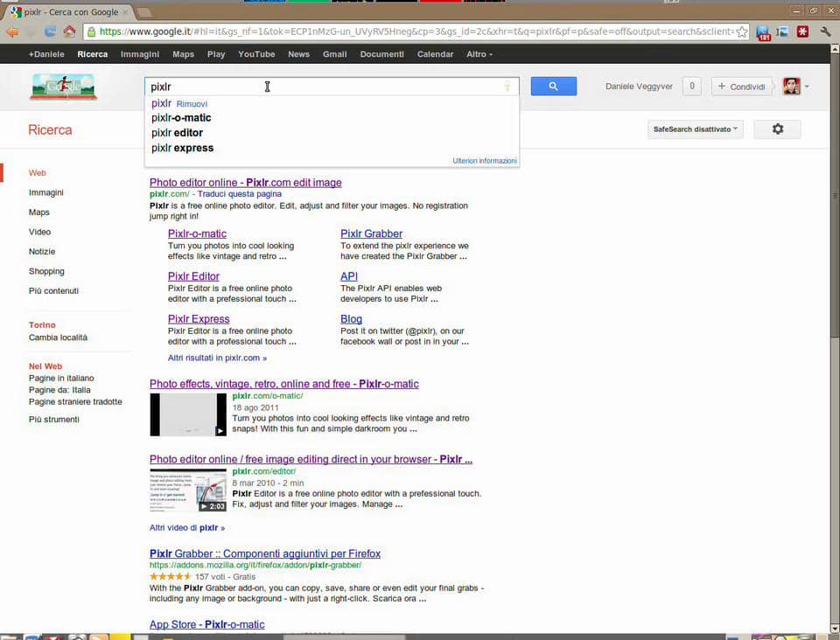Click the Google doodle logo
This screenshot has height=640, width=840.
coord(64,87)
